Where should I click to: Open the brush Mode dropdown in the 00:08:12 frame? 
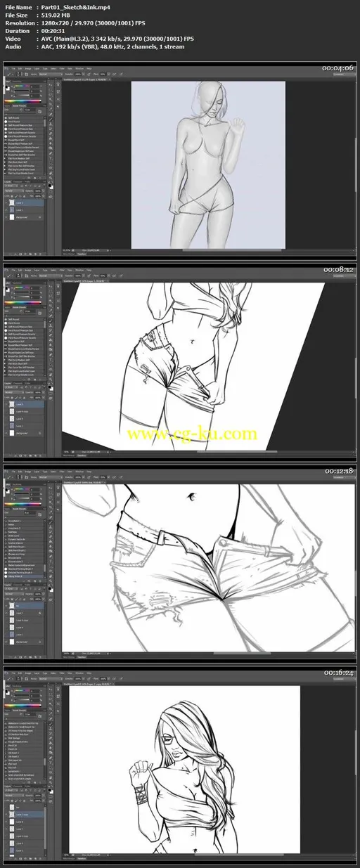tap(51, 276)
